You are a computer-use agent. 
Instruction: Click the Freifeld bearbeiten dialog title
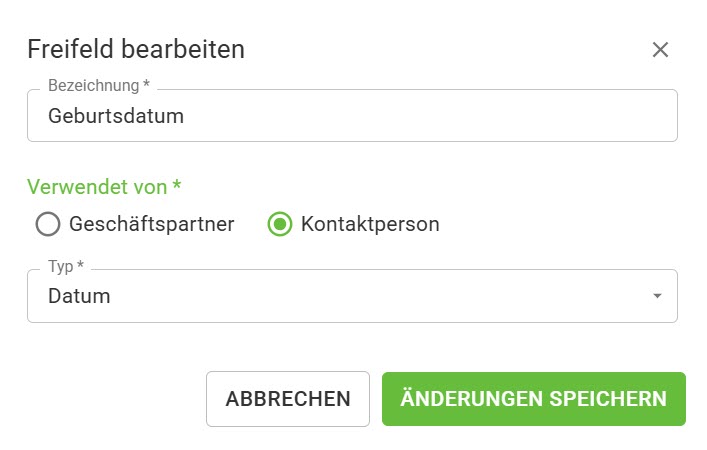[136, 49]
